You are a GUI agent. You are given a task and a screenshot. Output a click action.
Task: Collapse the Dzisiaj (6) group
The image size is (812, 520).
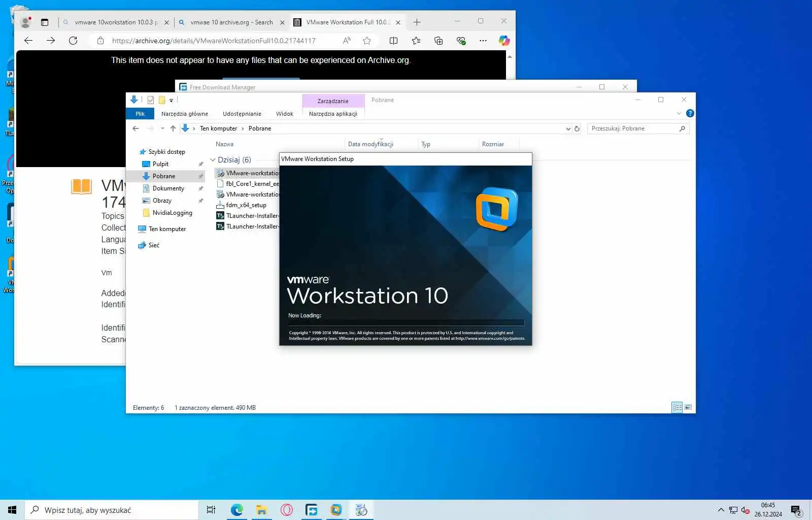[213, 160]
